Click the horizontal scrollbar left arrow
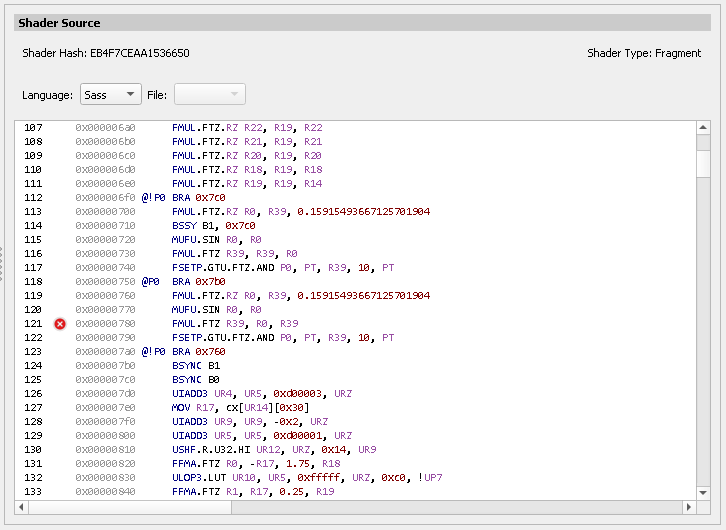This screenshot has width=726, height=530. coord(23,507)
